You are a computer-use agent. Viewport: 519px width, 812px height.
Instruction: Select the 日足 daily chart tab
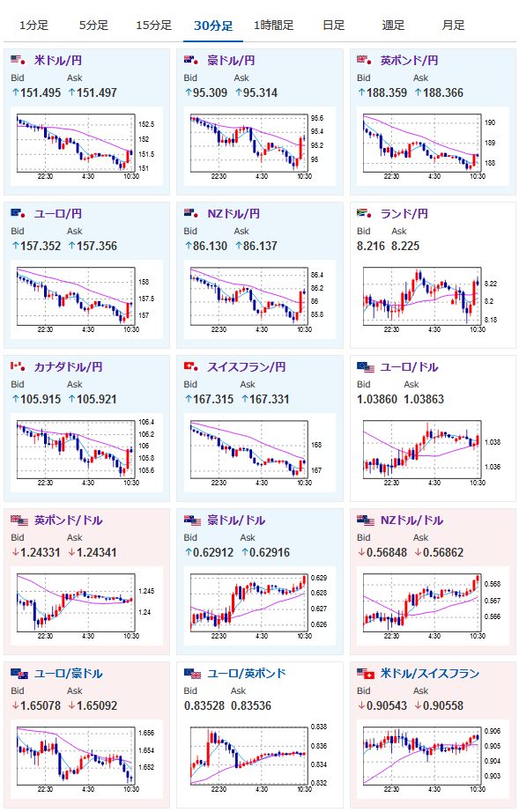pos(333,25)
